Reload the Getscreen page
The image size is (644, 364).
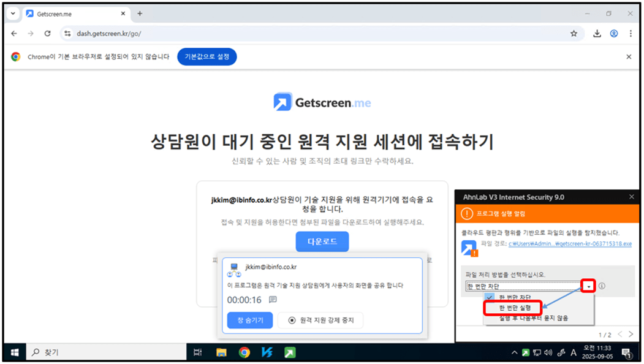pyautogui.click(x=49, y=34)
